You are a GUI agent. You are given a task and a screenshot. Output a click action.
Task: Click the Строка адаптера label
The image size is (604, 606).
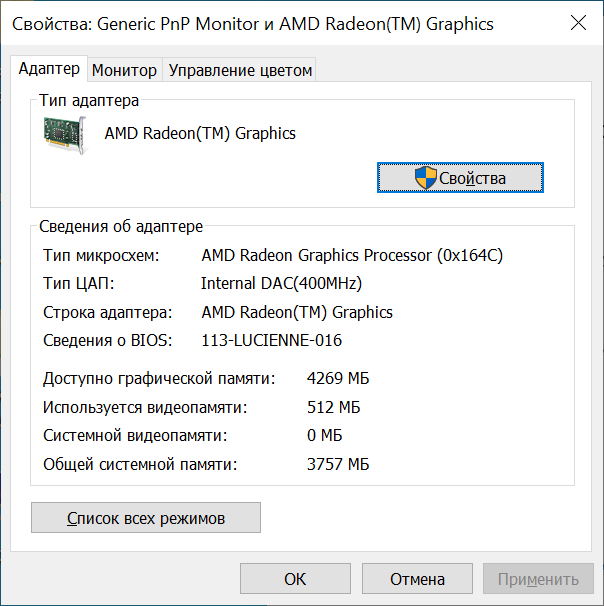click(107, 312)
